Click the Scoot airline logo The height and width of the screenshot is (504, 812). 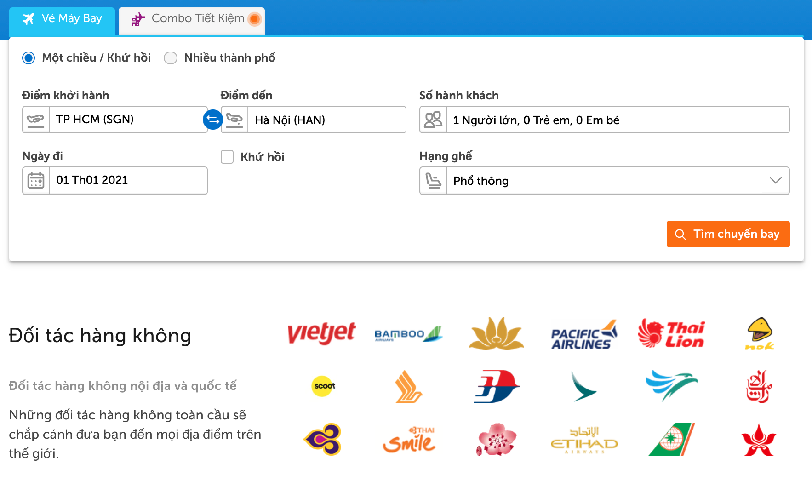(x=324, y=386)
